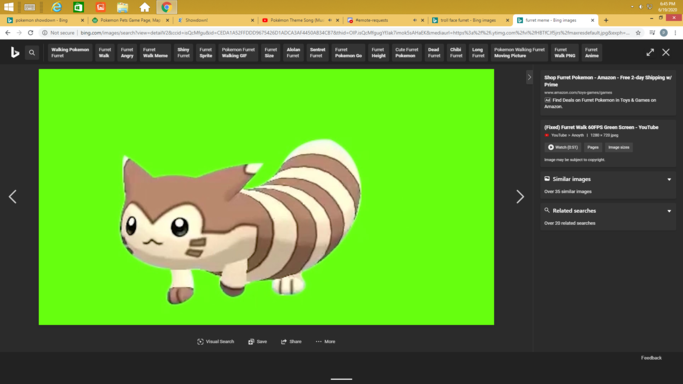Reload the current page
Screen dimensions: 683x384
[x=30, y=33]
